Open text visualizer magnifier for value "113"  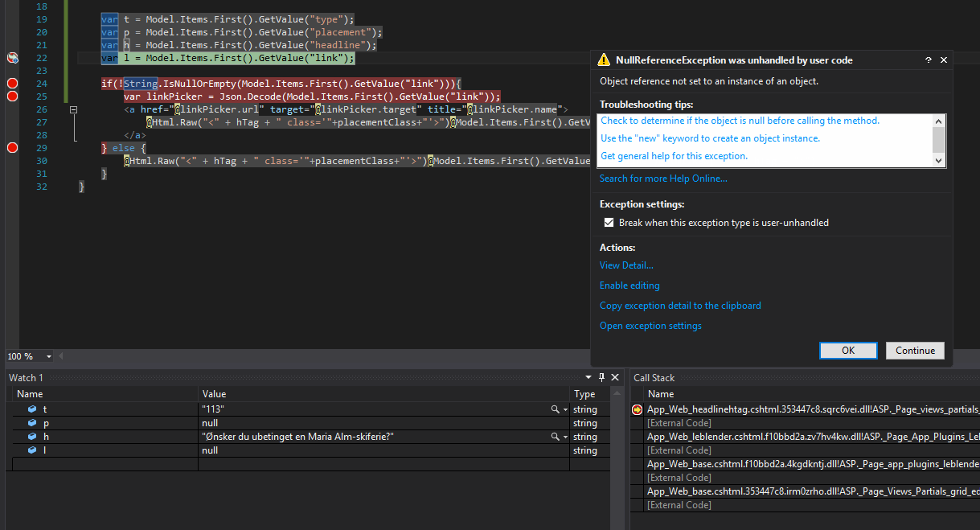[555, 409]
